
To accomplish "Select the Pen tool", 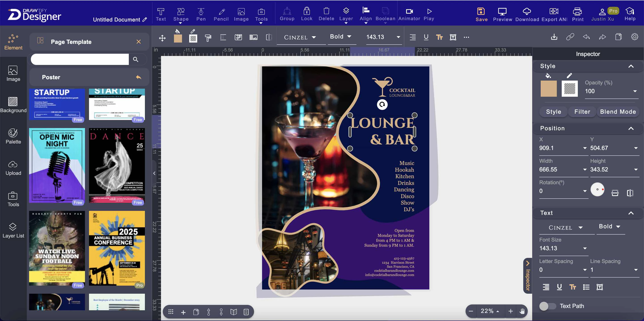I will pos(201,14).
